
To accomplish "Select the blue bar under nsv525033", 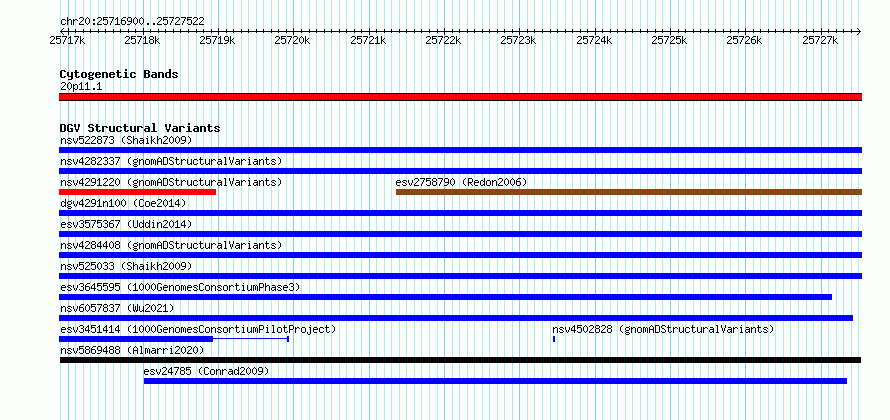I will pyautogui.click(x=460, y=276).
